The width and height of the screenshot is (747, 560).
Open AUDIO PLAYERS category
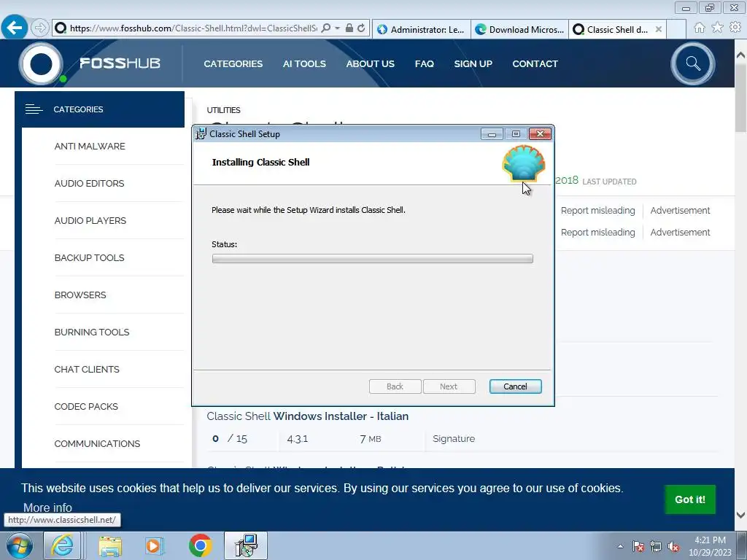(x=90, y=220)
